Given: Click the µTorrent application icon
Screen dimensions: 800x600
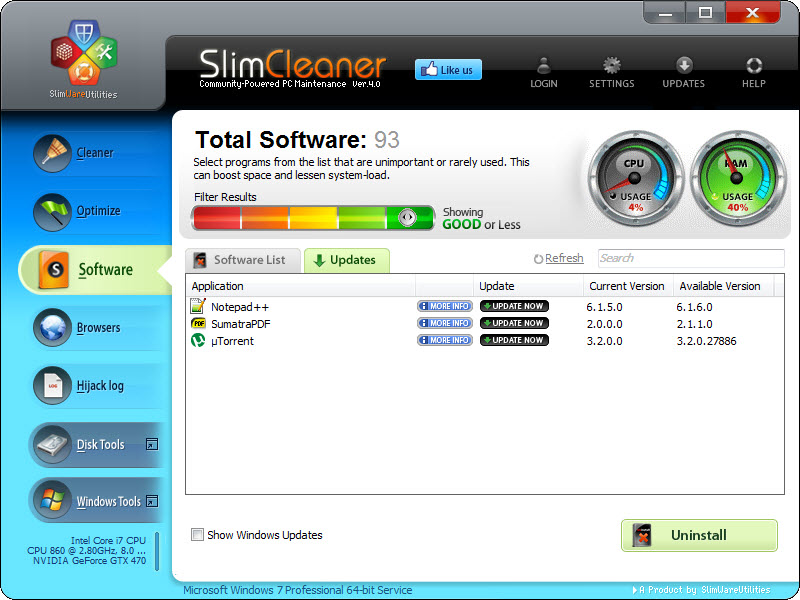Looking at the screenshot, I should point(198,340).
